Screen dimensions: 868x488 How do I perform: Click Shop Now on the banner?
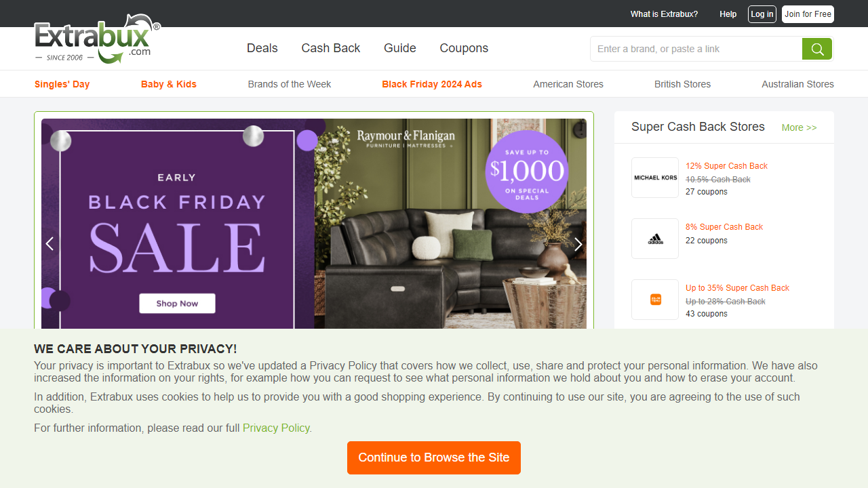[x=177, y=303]
